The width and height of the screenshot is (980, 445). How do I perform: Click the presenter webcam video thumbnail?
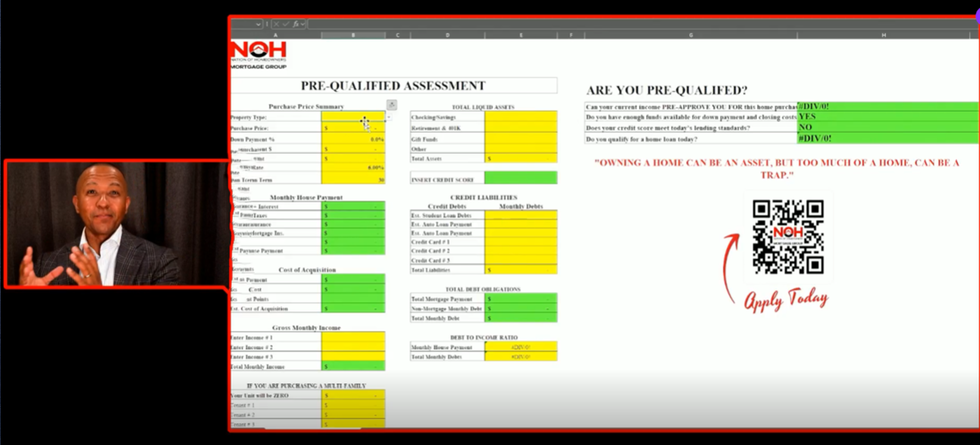(116, 224)
